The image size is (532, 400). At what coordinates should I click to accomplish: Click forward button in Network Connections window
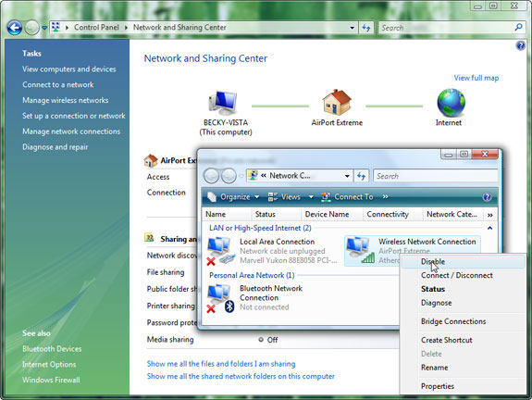coord(229,176)
